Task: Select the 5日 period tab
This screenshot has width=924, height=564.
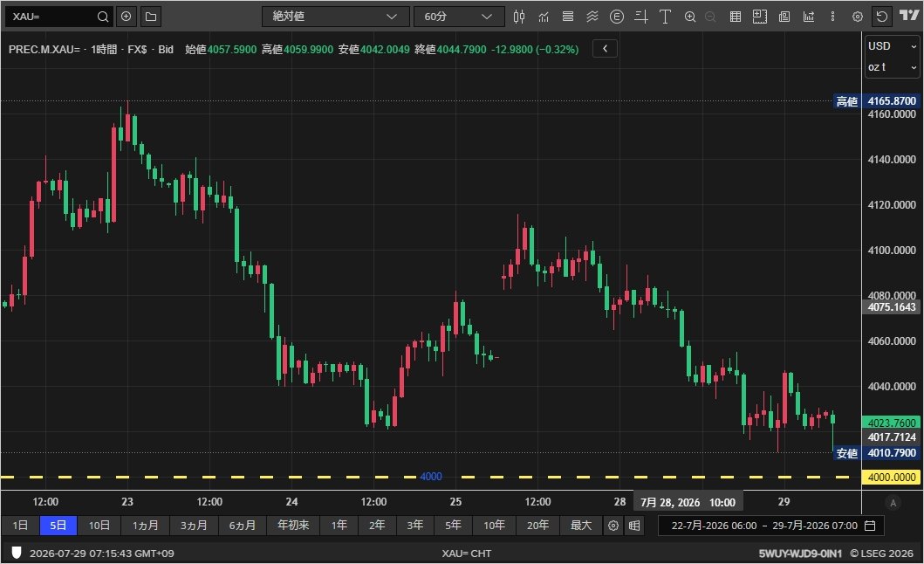Action: 58,525
